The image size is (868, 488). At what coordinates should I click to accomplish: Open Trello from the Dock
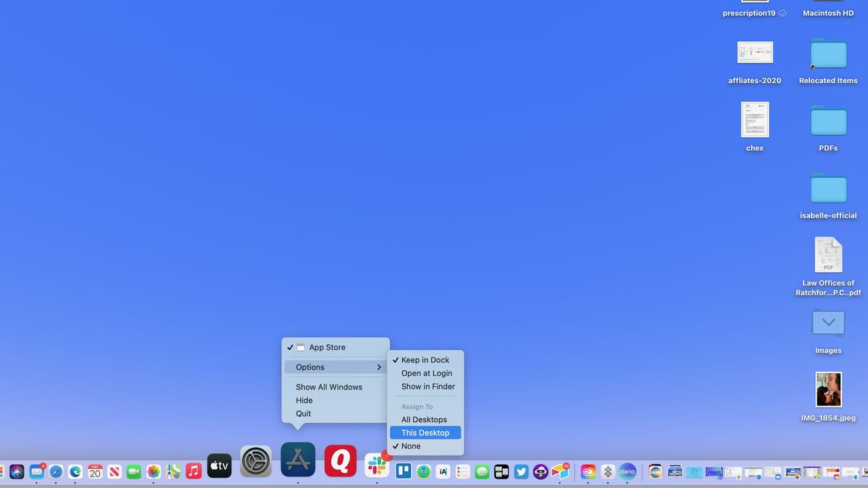pos(403,471)
